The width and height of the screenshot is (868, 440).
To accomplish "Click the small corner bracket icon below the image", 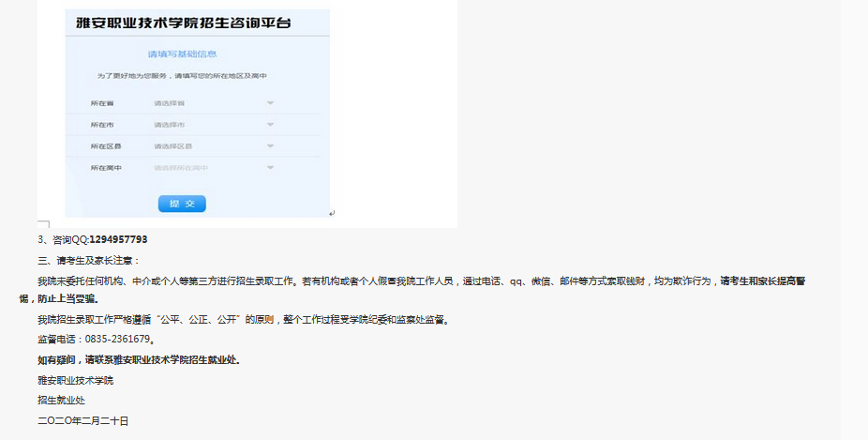I will tap(42, 224).
